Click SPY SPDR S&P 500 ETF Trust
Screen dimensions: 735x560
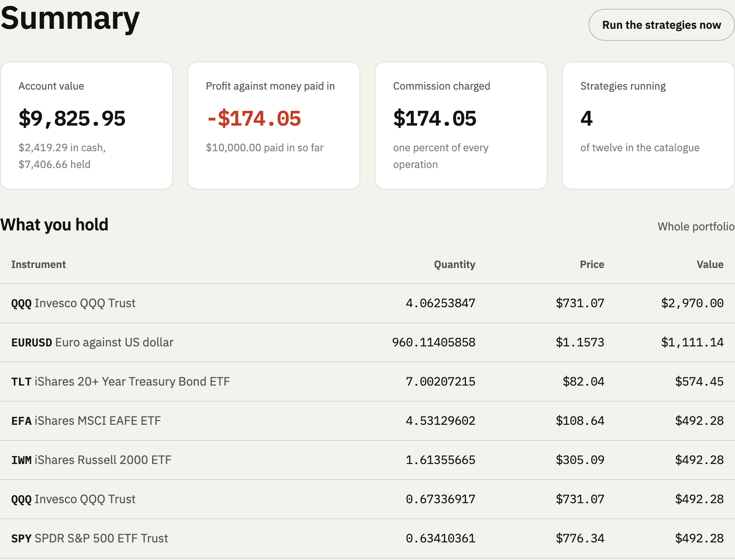click(x=367, y=538)
